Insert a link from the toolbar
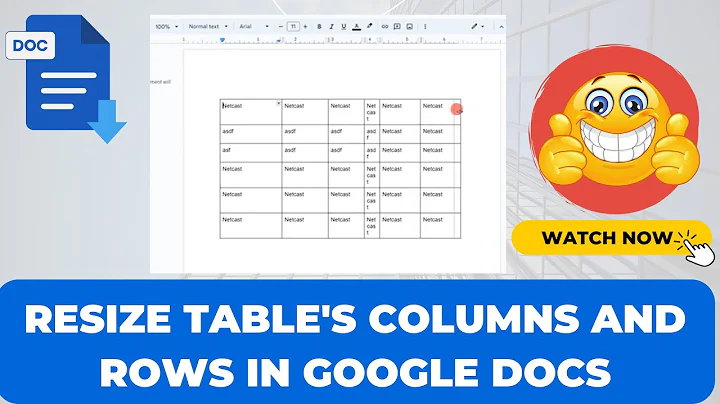This screenshot has width=720, height=404. 385,27
